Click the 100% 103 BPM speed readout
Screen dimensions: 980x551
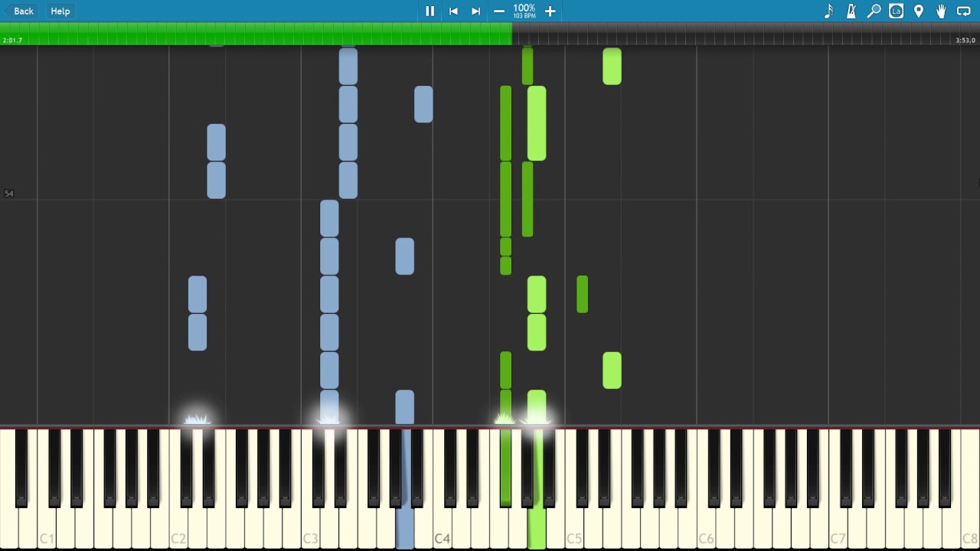[524, 11]
